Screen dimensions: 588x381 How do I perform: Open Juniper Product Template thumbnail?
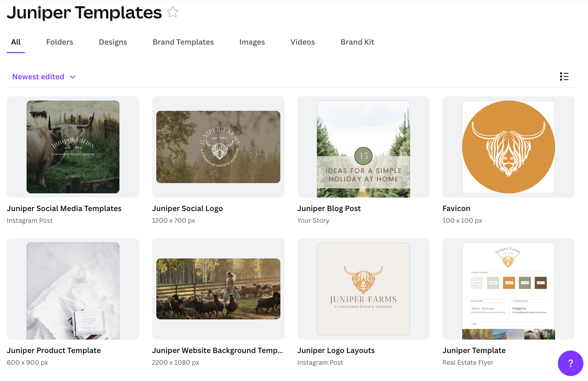pyautogui.click(x=73, y=289)
